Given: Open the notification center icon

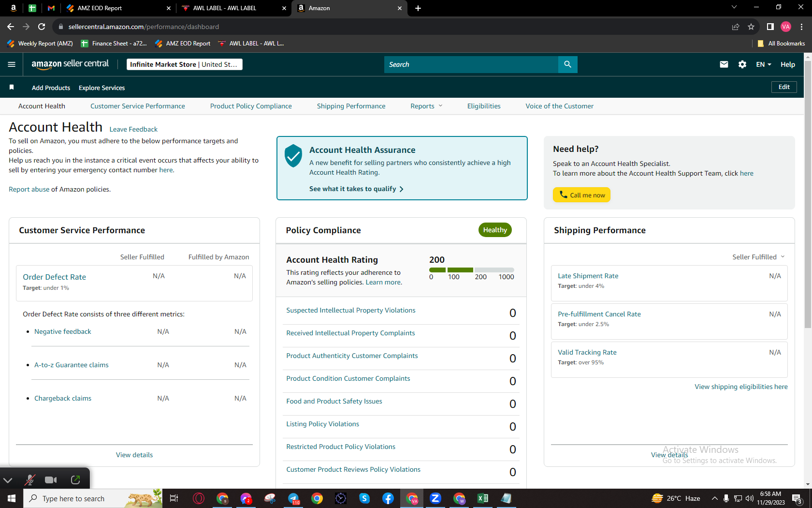Looking at the screenshot, I should click(797, 498).
